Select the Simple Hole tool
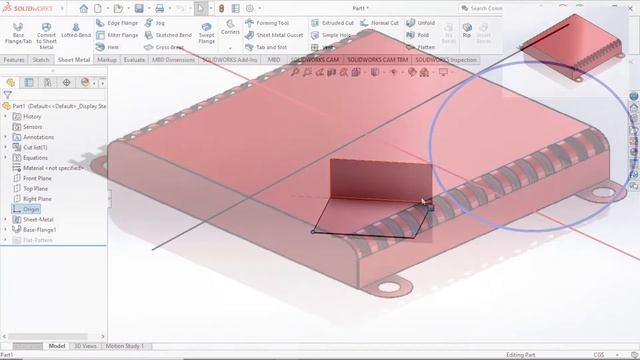Screen dimensions: 640x360 (x=331, y=36)
